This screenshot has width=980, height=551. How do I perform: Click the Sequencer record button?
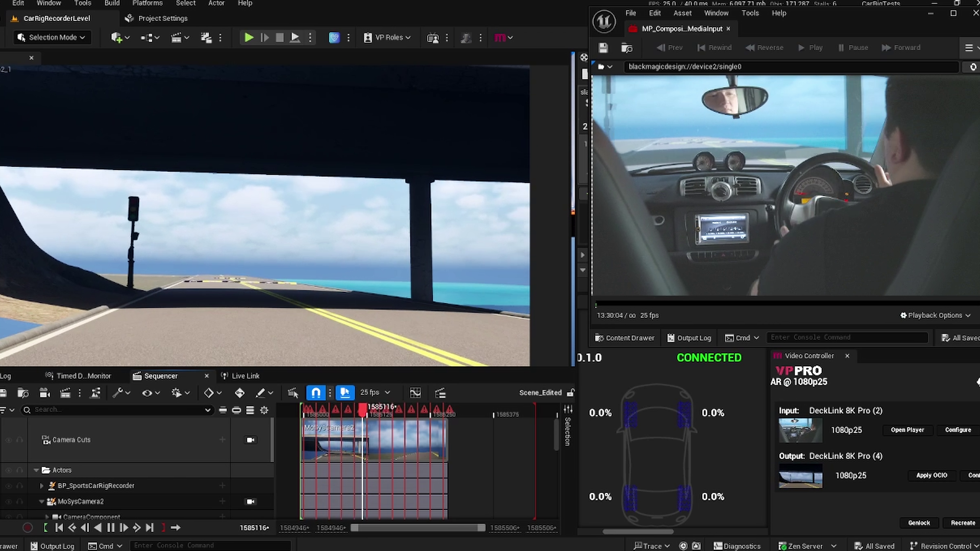click(x=27, y=528)
